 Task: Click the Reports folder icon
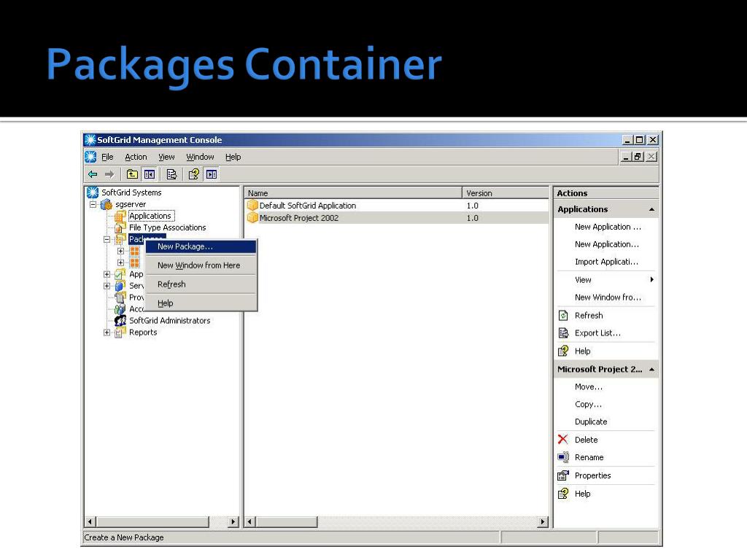click(120, 332)
